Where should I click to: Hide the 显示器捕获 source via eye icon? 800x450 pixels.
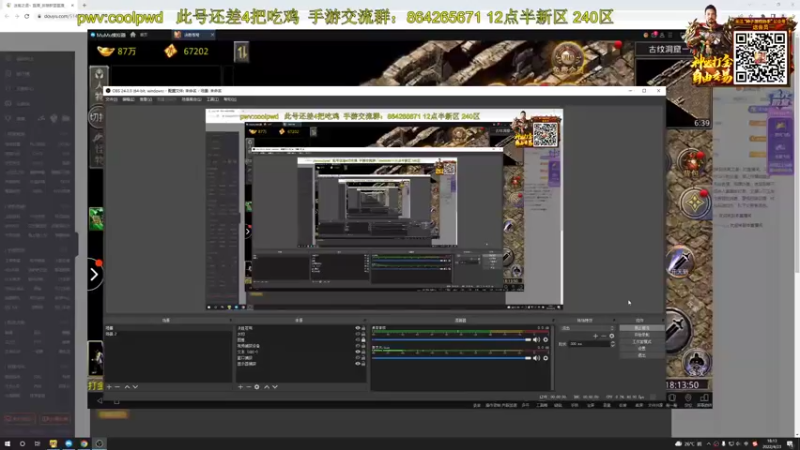click(358, 364)
